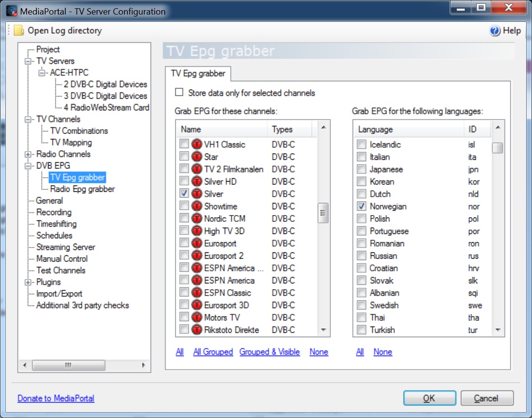Collapse the ACE-HTPC tree node
This screenshot has width=532, height=418.
click(42, 73)
